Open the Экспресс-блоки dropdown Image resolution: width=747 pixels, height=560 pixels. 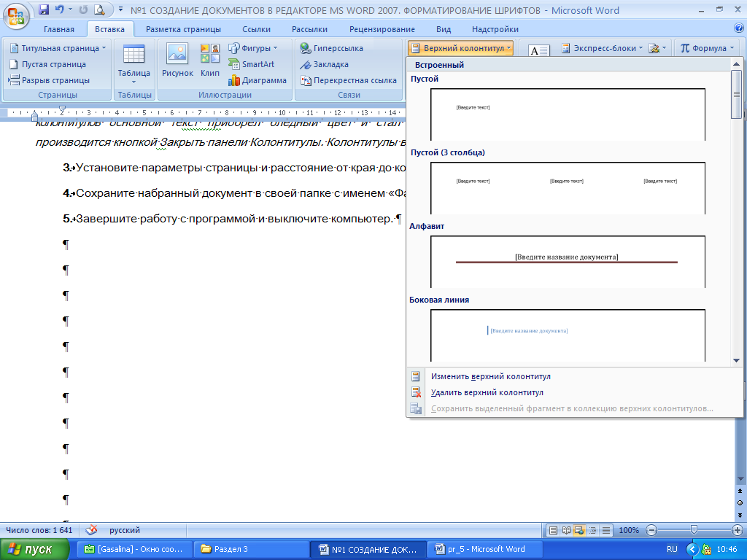point(602,48)
